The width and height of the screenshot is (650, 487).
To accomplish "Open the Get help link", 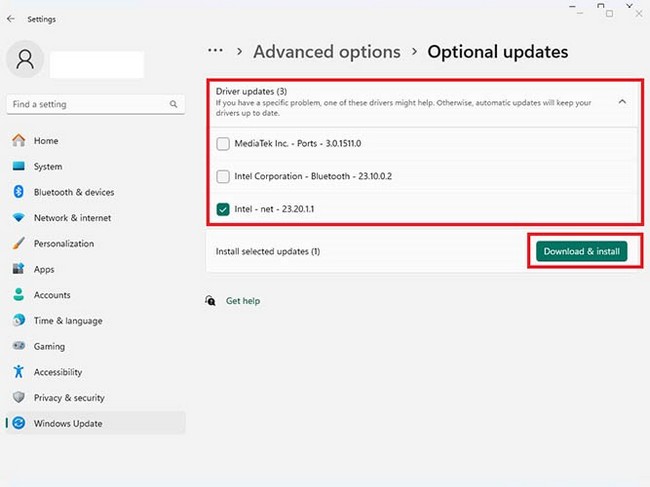I will tap(243, 300).
